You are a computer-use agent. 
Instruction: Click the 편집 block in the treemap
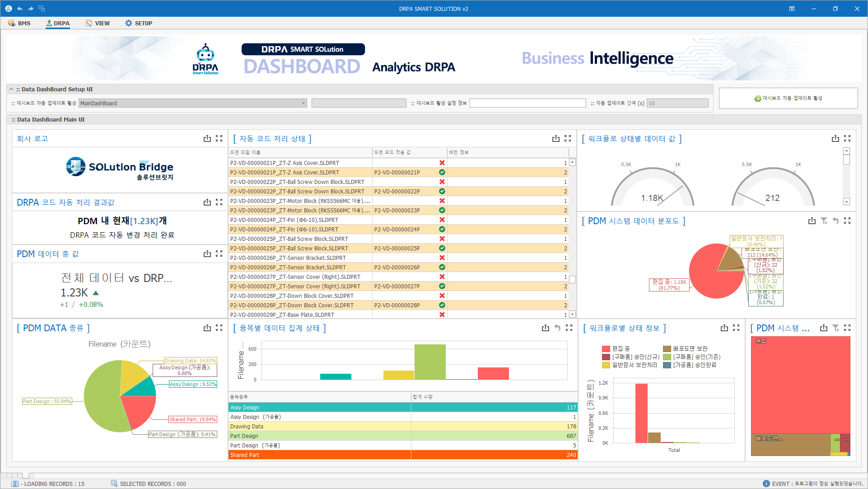(800, 385)
